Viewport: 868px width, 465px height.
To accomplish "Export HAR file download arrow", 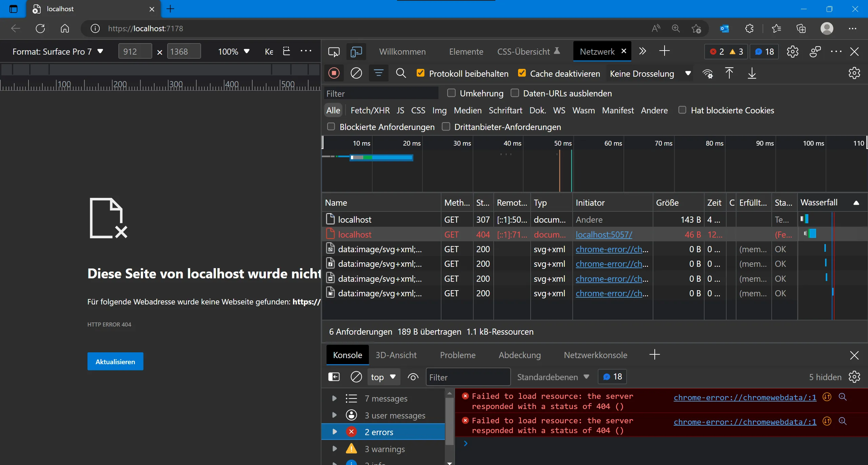I will click(x=752, y=73).
